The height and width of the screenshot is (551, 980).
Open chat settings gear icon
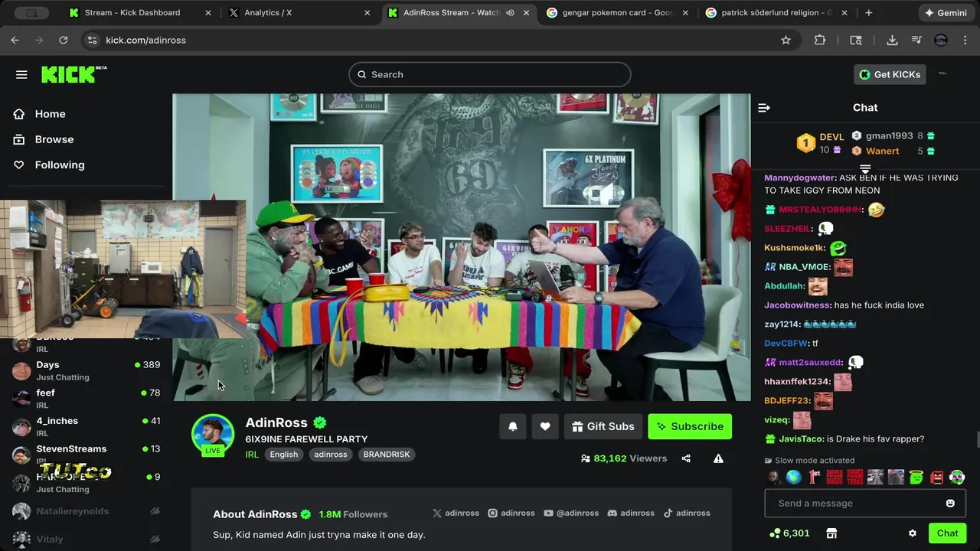click(912, 533)
